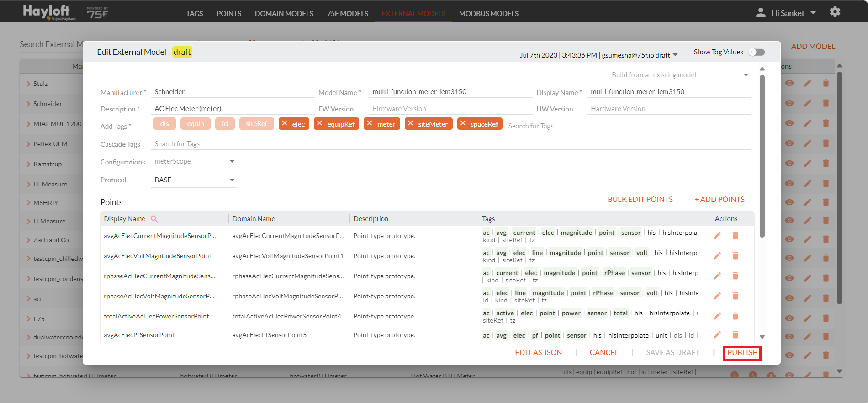Remove the siteMeter tag via its X
The width and height of the screenshot is (868, 403).
click(411, 123)
